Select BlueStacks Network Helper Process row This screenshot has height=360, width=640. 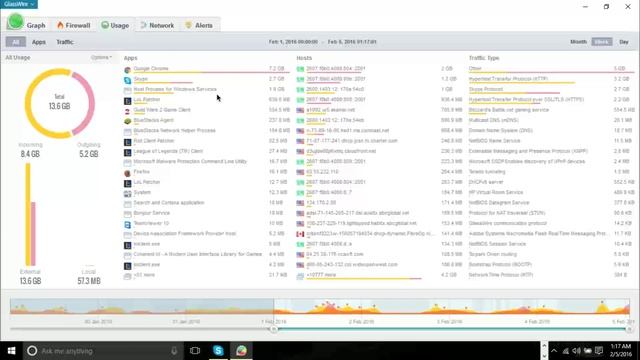tap(207, 131)
